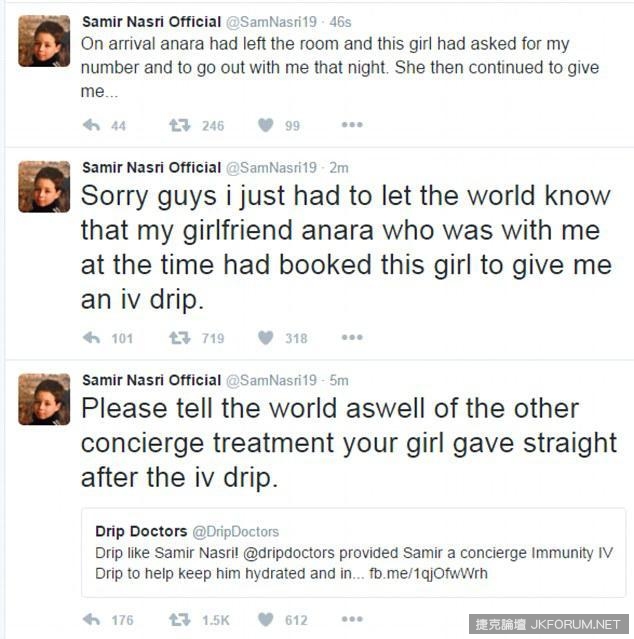Open more options on the 5m tweet

click(x=352, y=620)
